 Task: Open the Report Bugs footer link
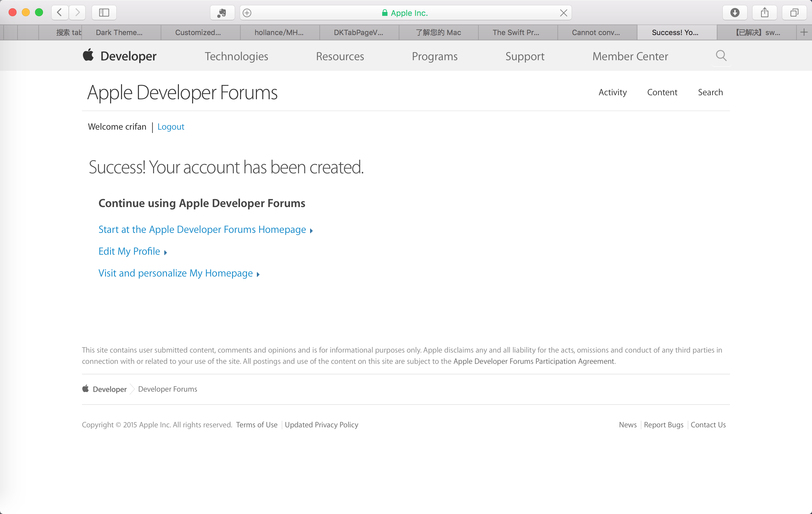coord(663,425)
